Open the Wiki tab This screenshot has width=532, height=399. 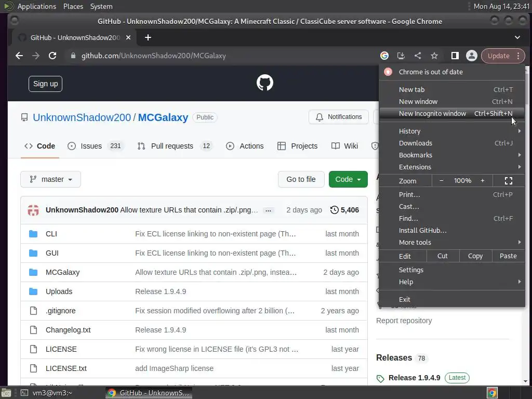(x=345, y=146)
